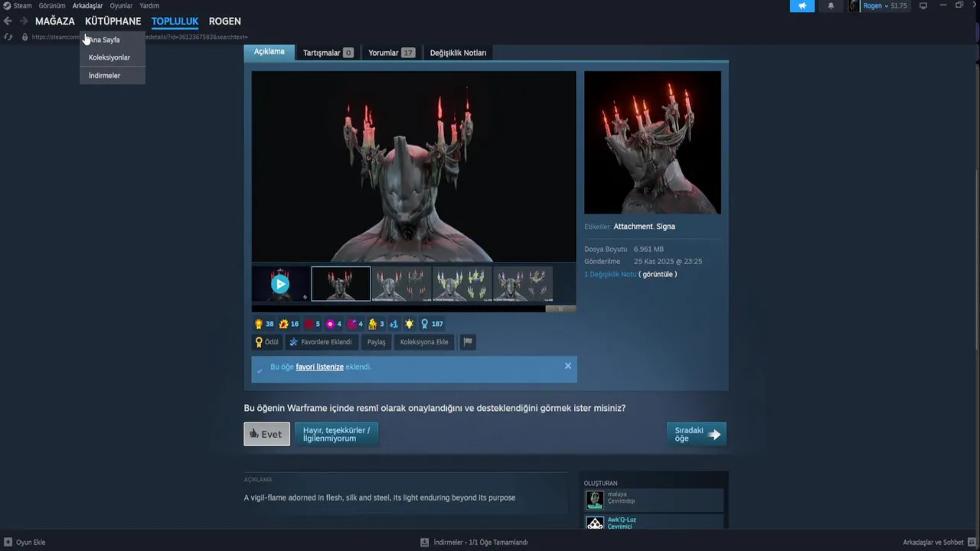Select Koleksiyonlar from the dropdown
Image resolution: width=980 pixels, height=551 pixels.
113,57
